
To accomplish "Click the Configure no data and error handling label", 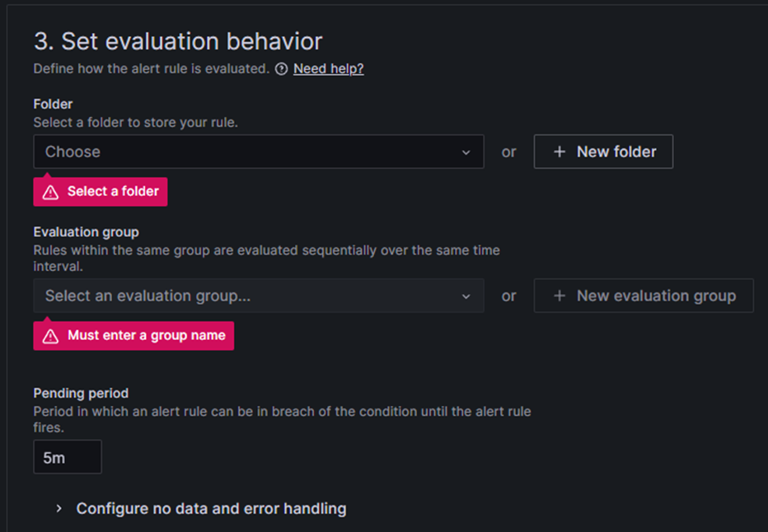I will coord(212,508).
